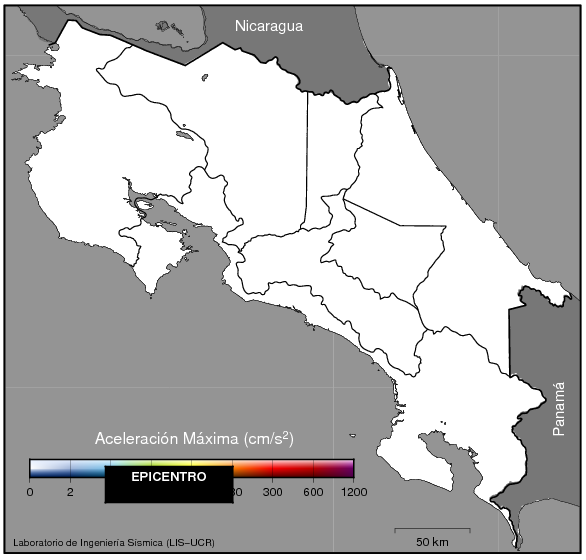Click the 50 km scale bar

[x=432, y=531]
